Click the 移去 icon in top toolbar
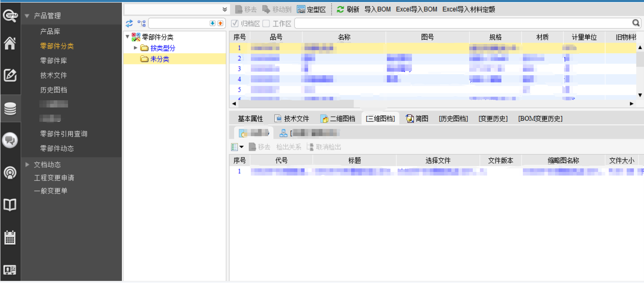Viewport: 644px width, 283px height. coord(239,10)
